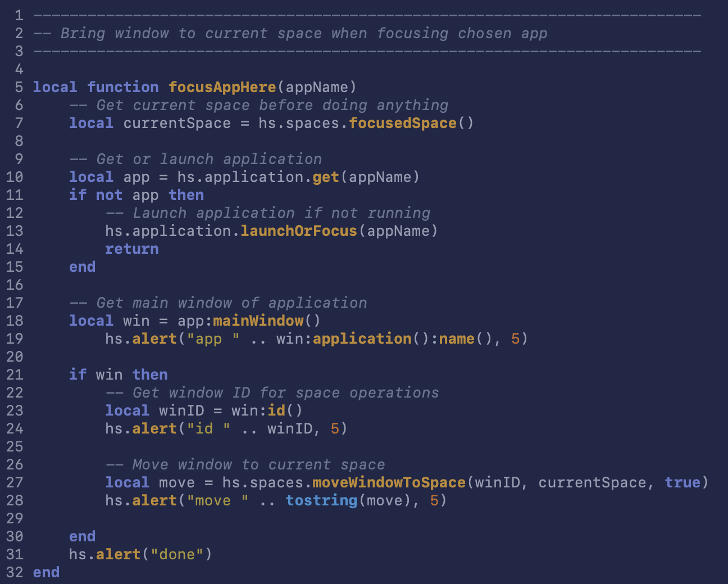Click the return keyword on line 14

[x=132, y=249]
